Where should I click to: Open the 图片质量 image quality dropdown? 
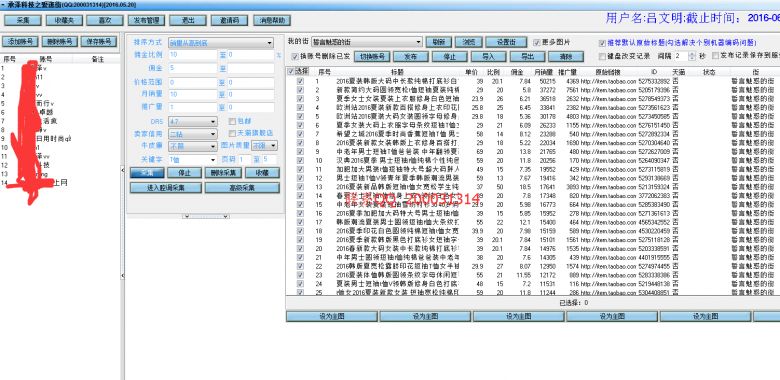click(x=264, y=146)
